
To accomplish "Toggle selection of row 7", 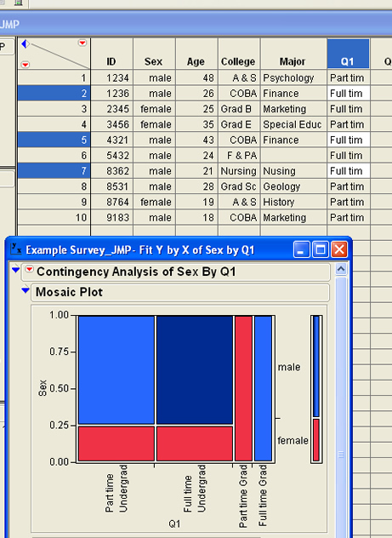I will click(54, 171).
